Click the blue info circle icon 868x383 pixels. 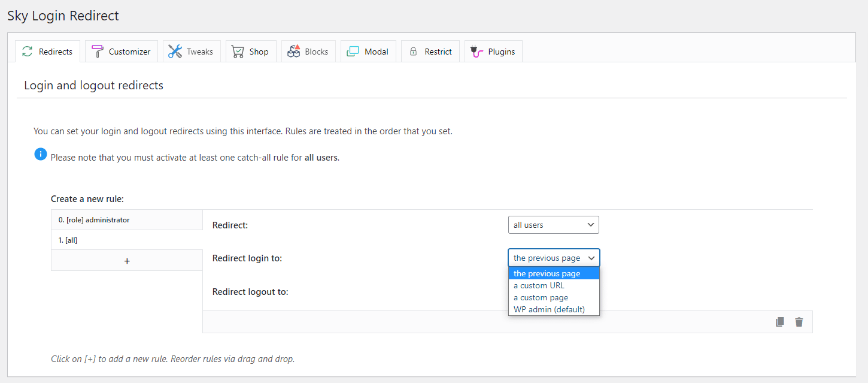40,154
